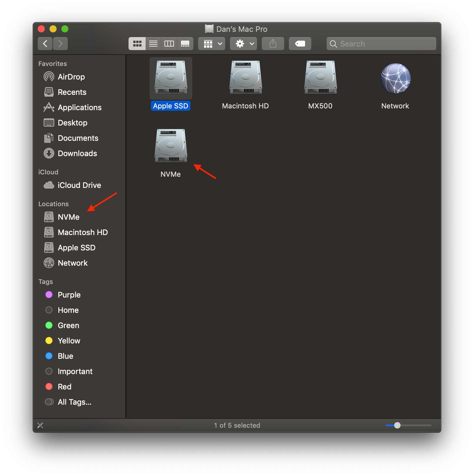Switch to gallery view mode

click(x=185, y=44)
